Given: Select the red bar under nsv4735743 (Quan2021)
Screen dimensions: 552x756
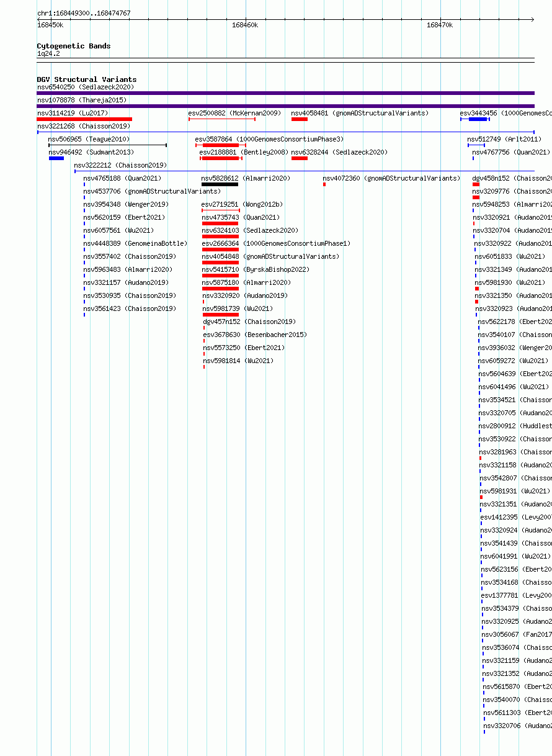Looking at the screenshot, I should click(220, 223).
